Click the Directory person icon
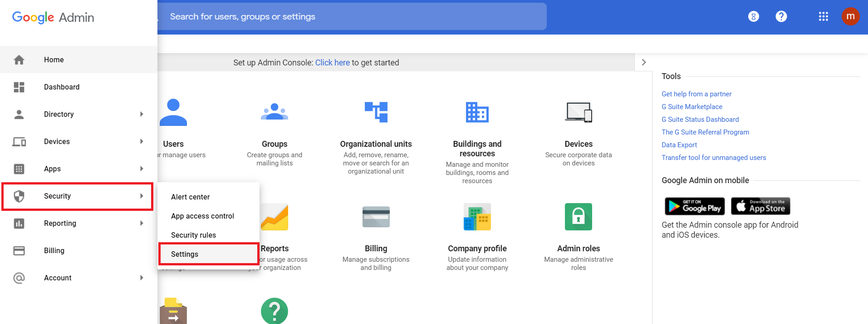This screenshot has height=324, width=868. pyautogui.click(x=19, y=114)
